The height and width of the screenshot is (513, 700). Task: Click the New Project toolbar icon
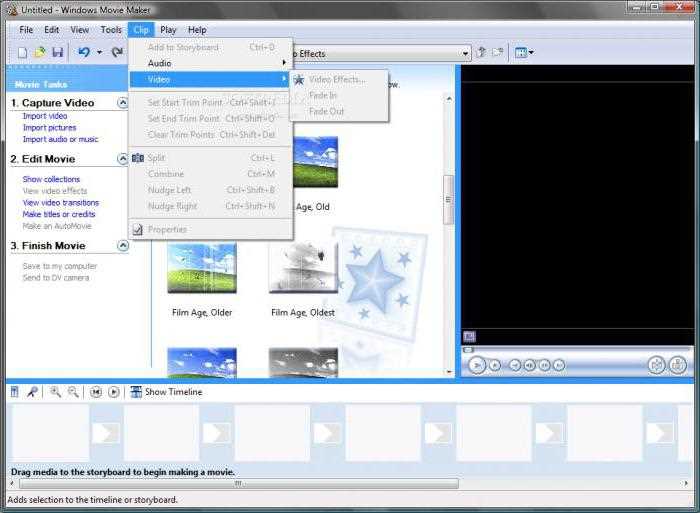click(x=22, y=52)
